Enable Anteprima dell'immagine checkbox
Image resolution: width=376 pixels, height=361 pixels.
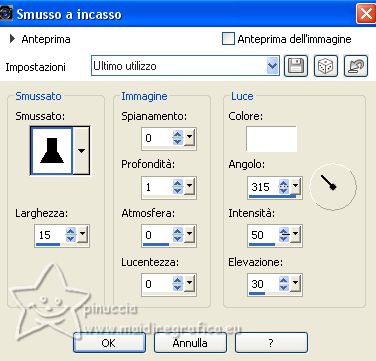coord(228,39)
